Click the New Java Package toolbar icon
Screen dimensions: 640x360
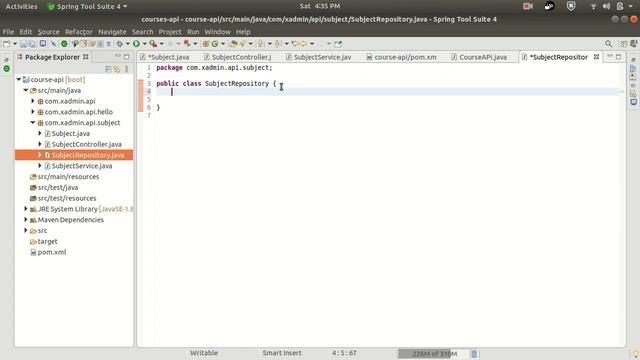pos(206,44)
